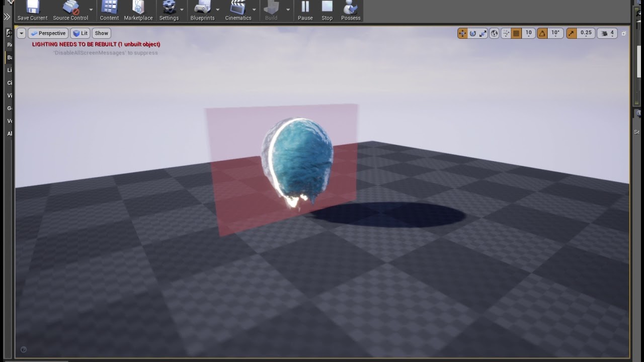This screenshot has width=644, height=362.
Task: Open the Show flags menu
Action: tap(102, 33)
